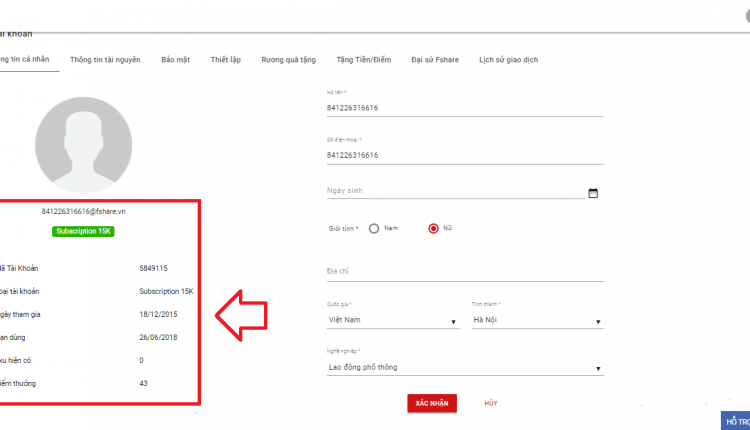Click the expiry date 26/06/2018

click(158, 337)
